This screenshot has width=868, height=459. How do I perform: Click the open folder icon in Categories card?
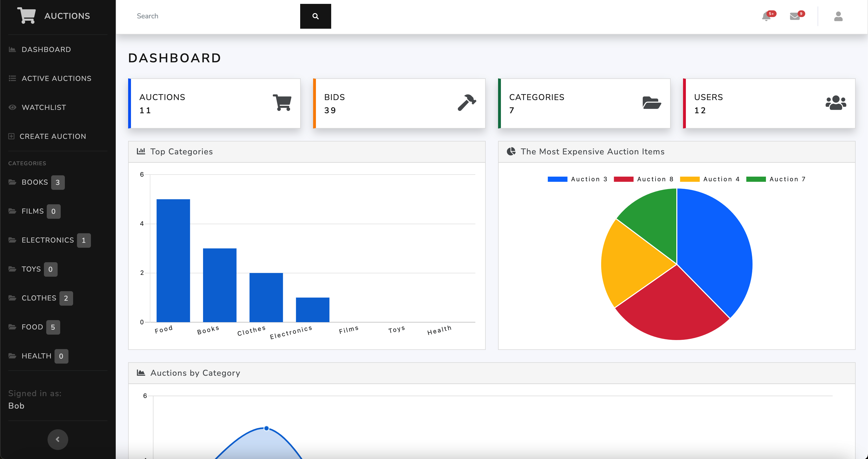[652, 103]
